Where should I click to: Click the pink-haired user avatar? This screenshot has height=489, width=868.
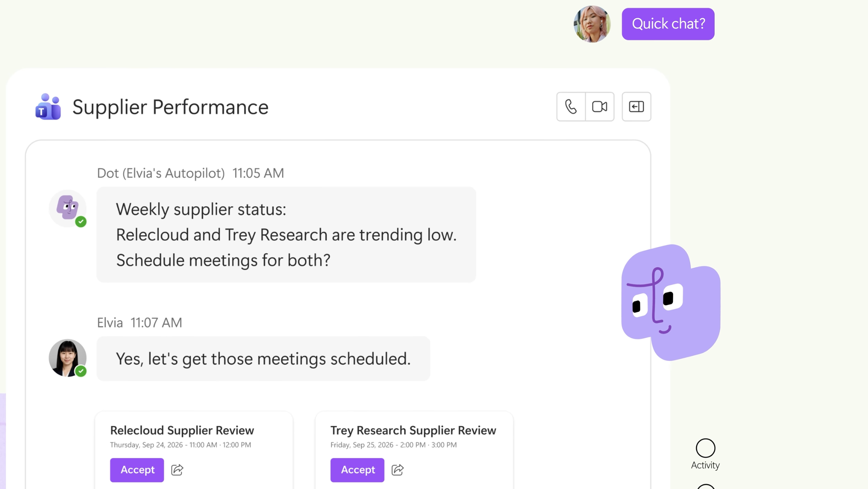click(x=592, y=24)
